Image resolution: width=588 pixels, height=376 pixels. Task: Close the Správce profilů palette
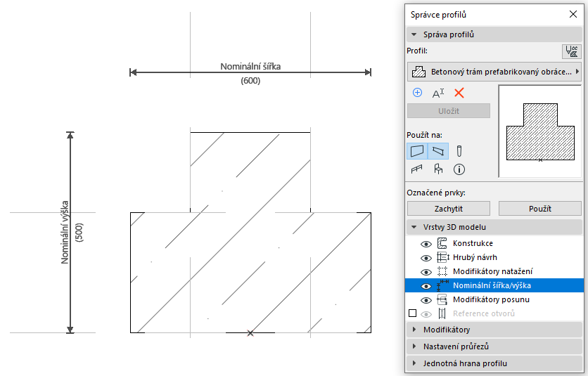click(x=573, y=14)
